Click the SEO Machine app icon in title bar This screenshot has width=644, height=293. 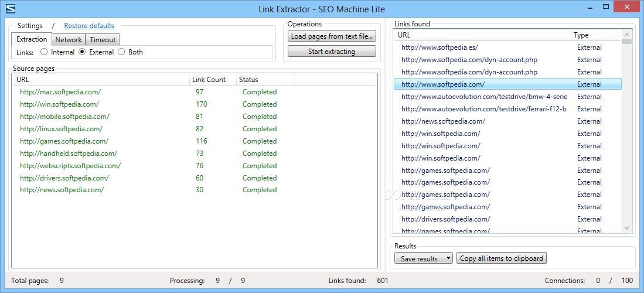[x=11, y=9]
